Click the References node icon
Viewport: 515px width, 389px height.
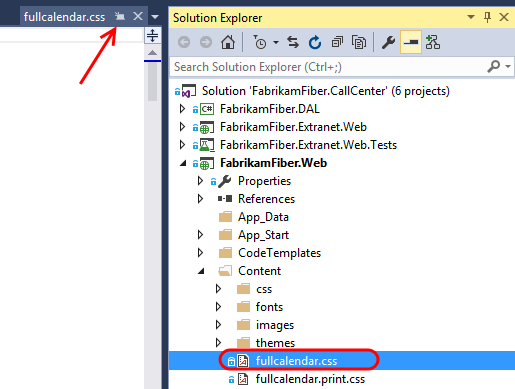click(225, 199)
